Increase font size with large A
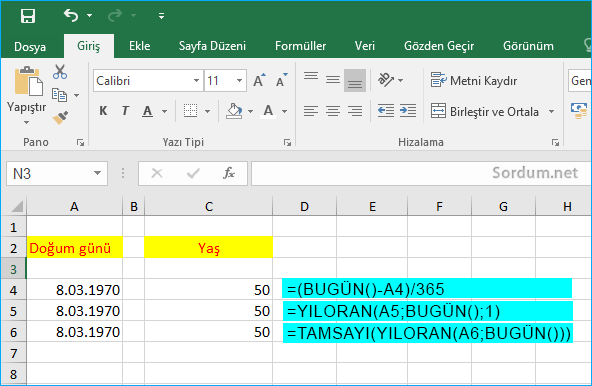 pos(259,80)
